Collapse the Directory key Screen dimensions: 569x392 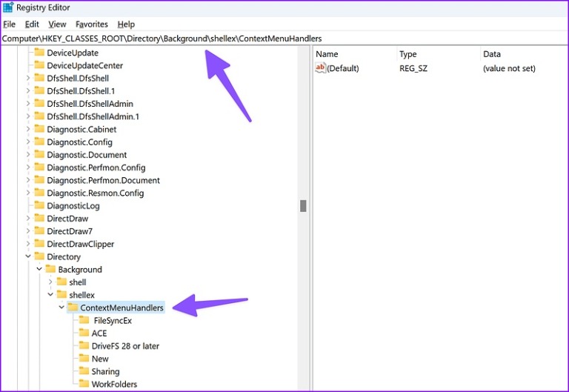coord(28,256)
